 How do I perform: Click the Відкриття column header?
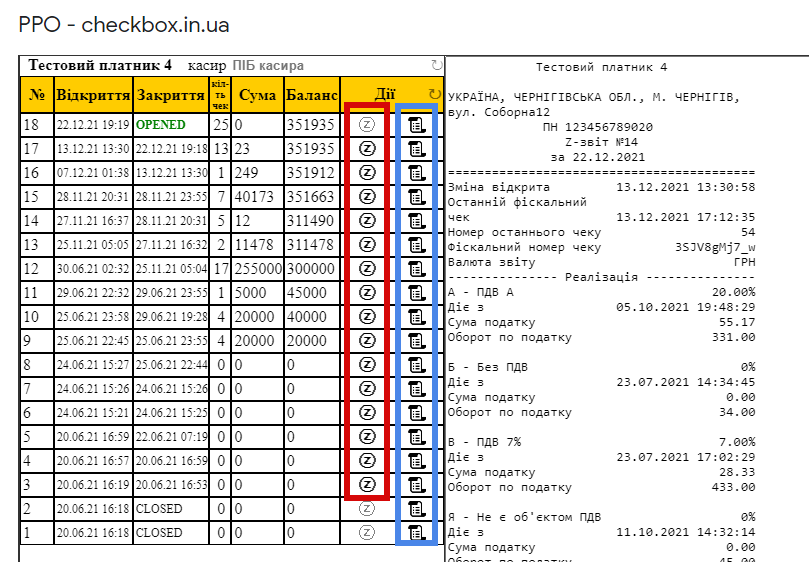coord(93,95)
